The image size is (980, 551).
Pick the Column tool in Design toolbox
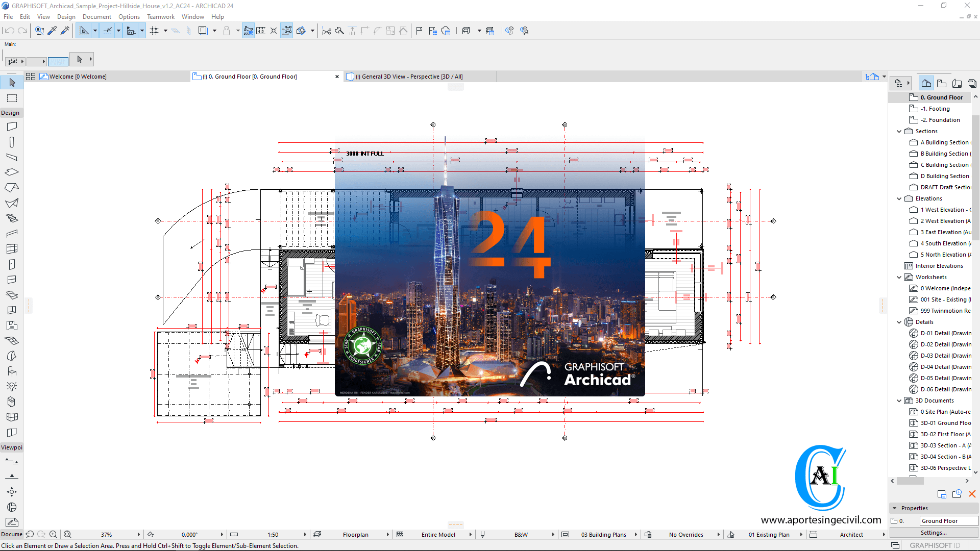(12, 142)
